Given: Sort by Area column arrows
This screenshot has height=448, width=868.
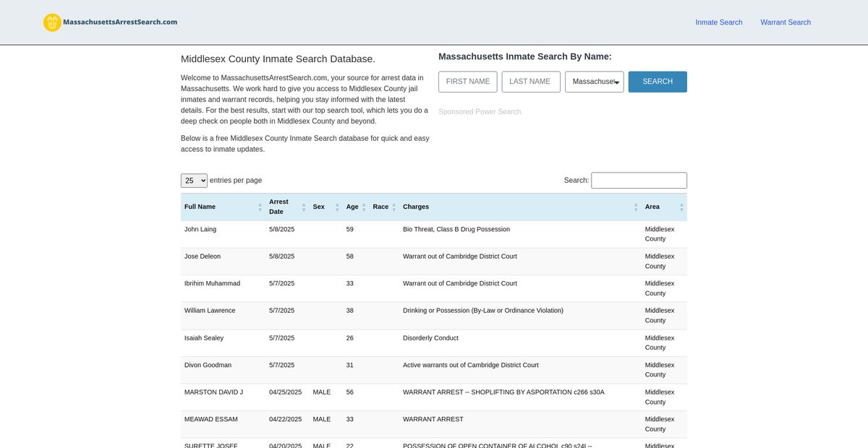Looking at the screenshot, I should [x=681, y=207].
